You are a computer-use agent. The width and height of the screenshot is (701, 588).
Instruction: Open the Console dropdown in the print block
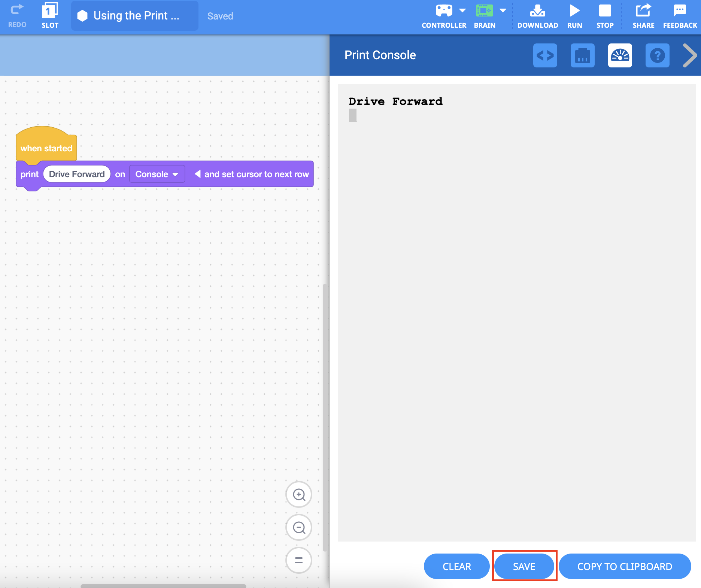(157, 174)
